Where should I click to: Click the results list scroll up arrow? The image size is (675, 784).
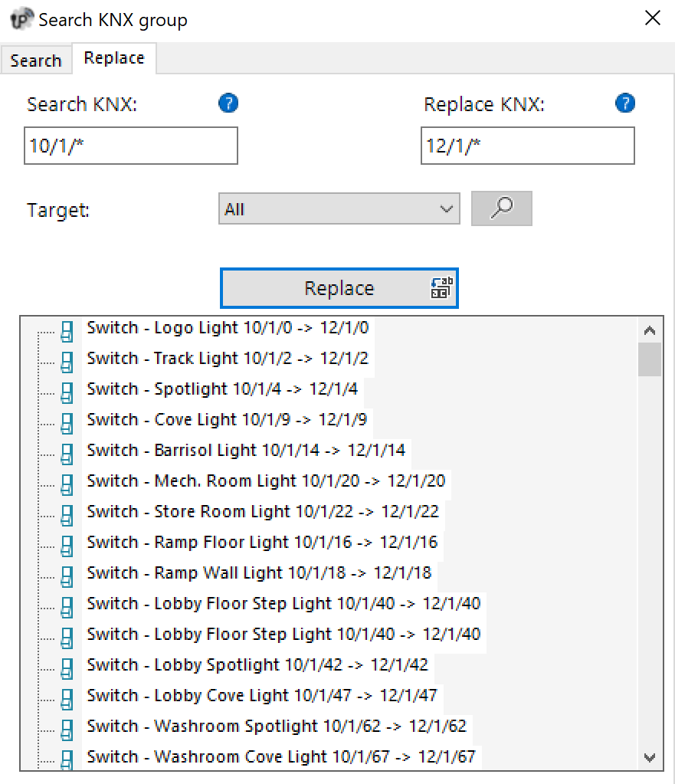[x=650, y=332]
